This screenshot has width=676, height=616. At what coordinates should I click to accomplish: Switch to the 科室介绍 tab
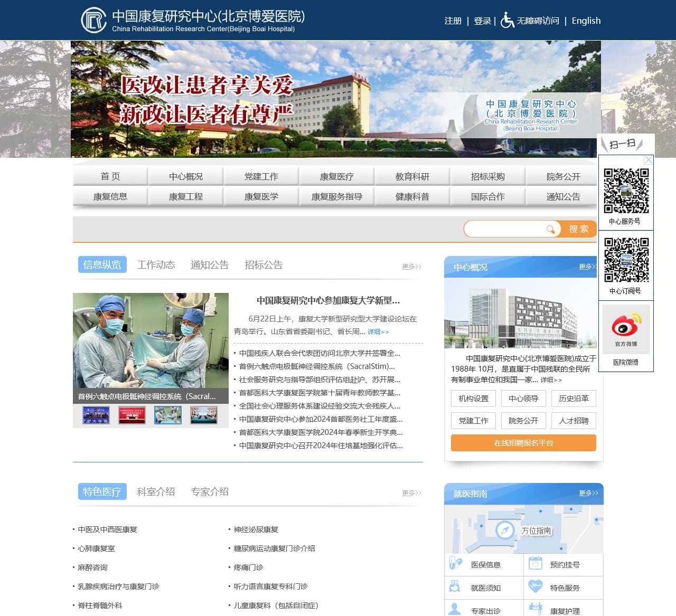pyautogui.click(x=155, y=491)
